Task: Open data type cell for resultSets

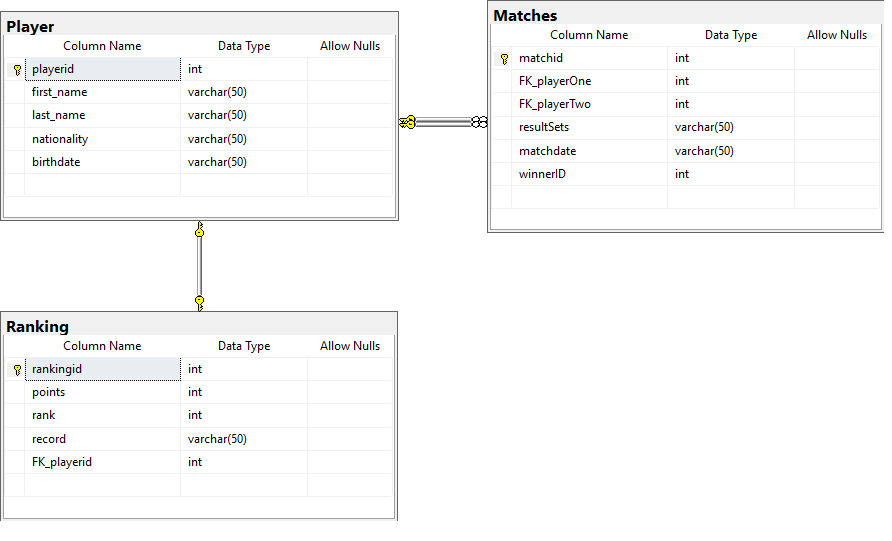Action: coord(730,127)
